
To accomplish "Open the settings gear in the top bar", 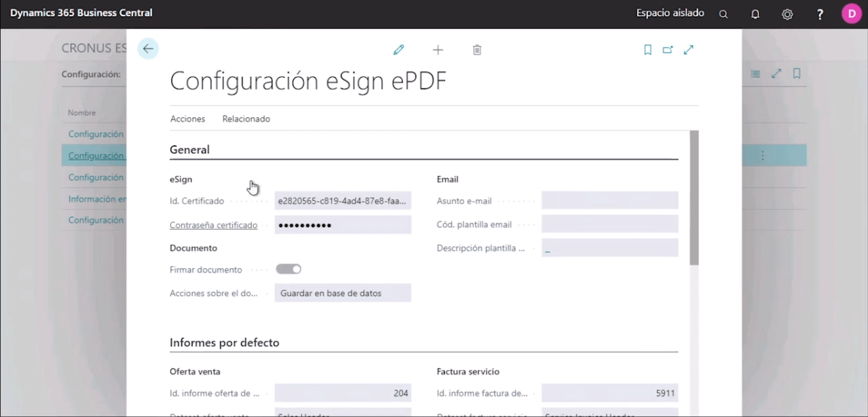I will [788, 15].
